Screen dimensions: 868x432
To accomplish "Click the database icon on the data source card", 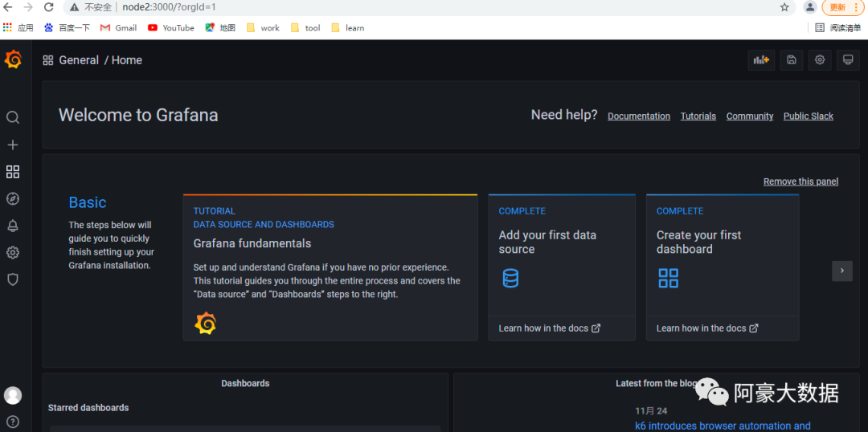I will pyautogui.click(x=510, y=278).
